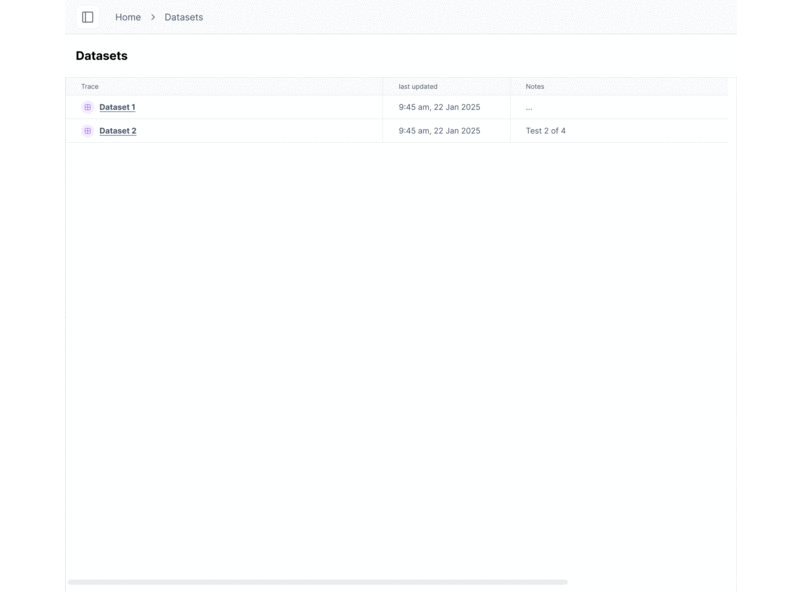Open the Dataset 2 link
This screenshot has height=592, width=800.
click(x=118, y=131)
